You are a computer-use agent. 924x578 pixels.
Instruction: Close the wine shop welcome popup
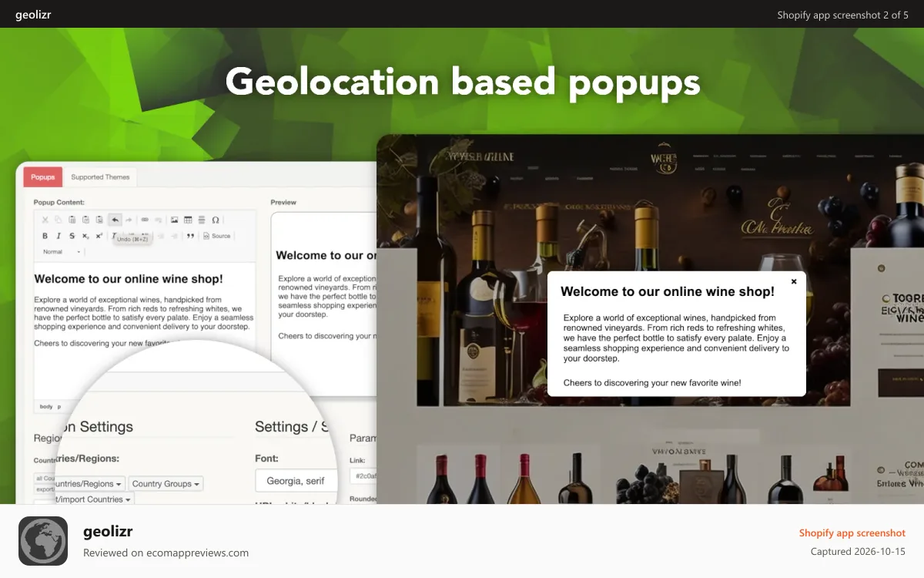click(x=794, y=281)
